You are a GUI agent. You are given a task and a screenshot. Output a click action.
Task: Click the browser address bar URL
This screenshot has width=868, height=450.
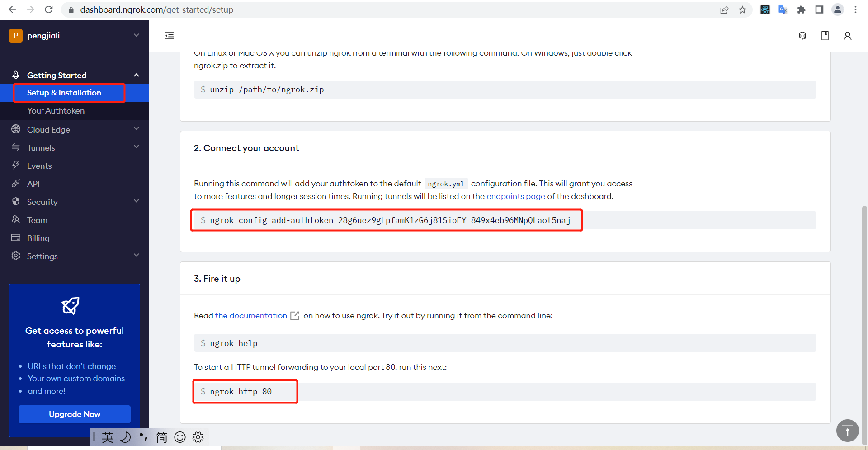point(157,10)
